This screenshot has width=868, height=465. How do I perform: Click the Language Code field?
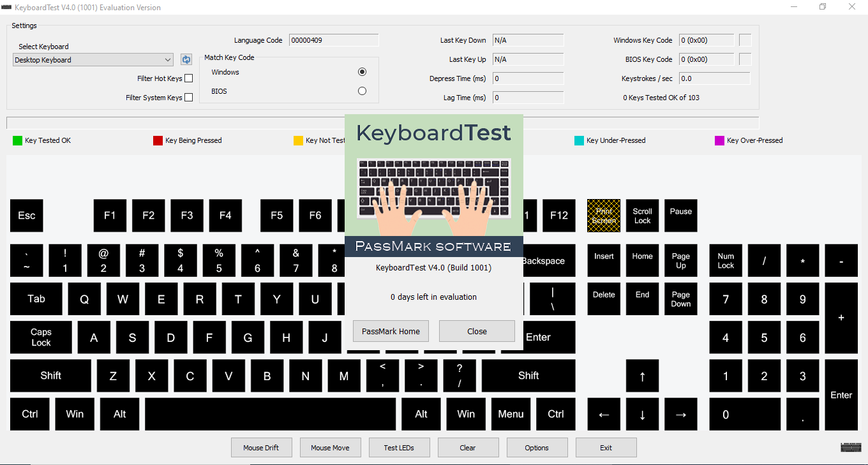[x=334, y=40]
